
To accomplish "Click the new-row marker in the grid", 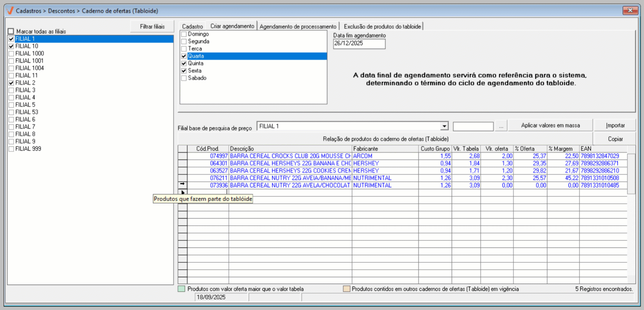I will coord(182,192).
